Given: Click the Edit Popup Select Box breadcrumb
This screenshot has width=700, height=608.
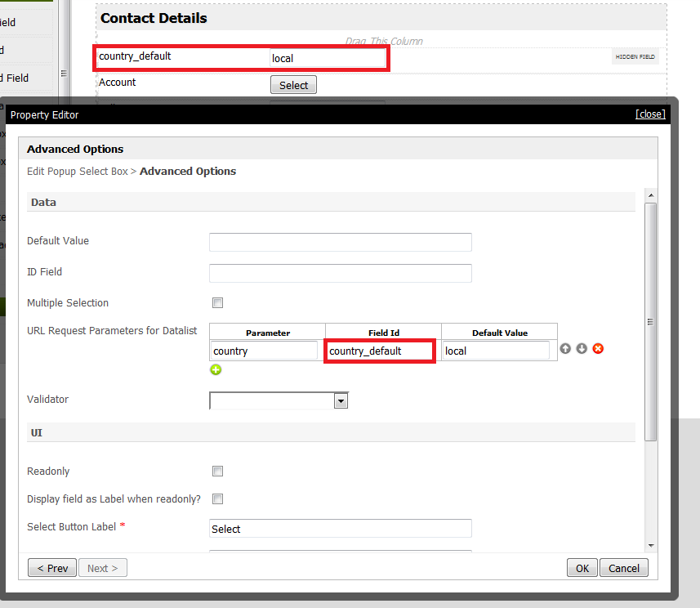Looking at the screenshot, I should click(x=78, y=172).
